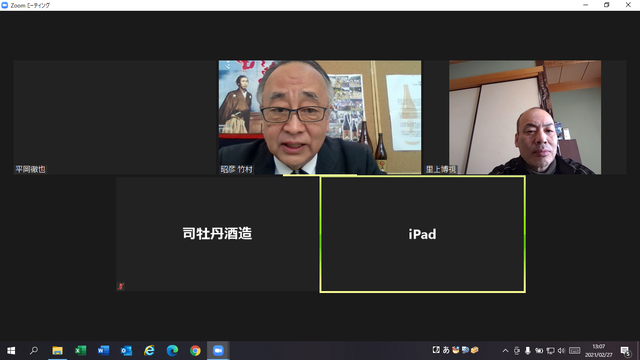The image size is (640, 360).
Task: Open File Explorer from the taskbar
Action: 58,351
